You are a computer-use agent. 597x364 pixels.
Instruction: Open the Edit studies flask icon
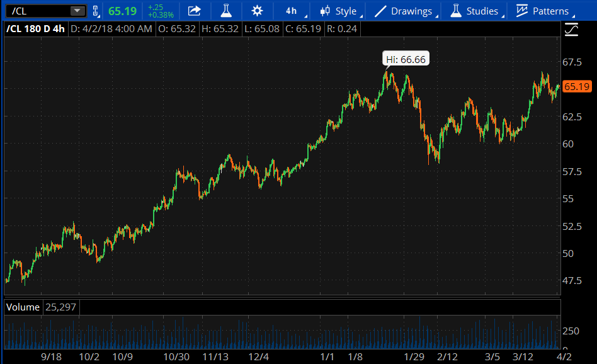point(226,11)
